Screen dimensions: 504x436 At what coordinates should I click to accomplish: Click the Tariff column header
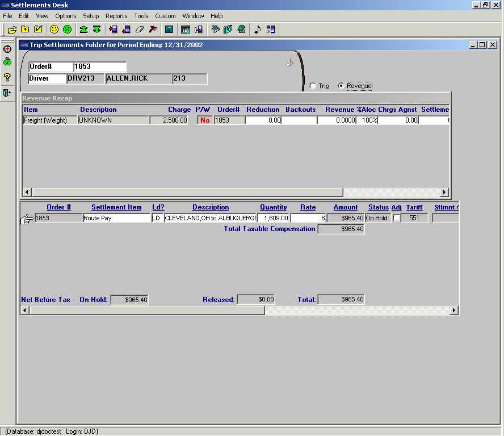click(x=414, y=207)
